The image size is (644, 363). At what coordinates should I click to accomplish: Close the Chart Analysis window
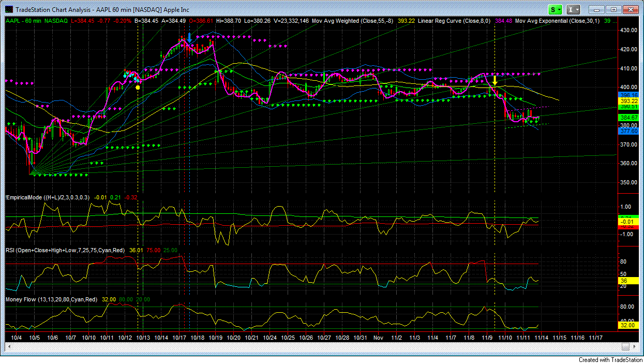(x=631, y=9)
